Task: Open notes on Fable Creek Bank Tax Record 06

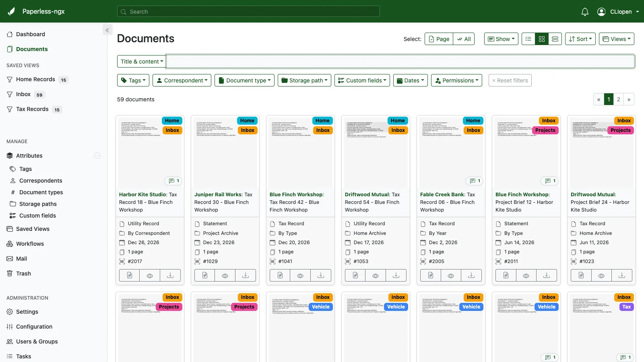Action: (x=475, y=181)
